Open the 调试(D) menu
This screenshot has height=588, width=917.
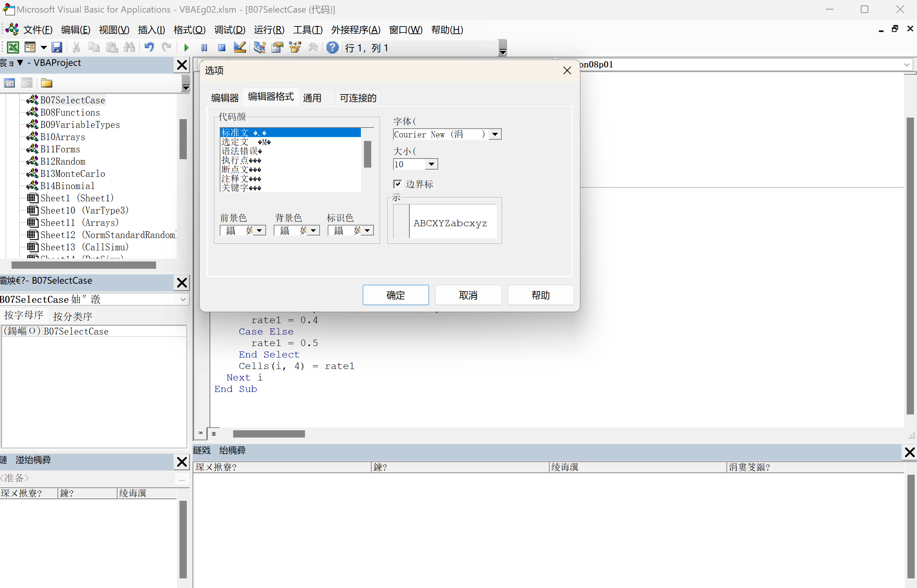(230, 30)
